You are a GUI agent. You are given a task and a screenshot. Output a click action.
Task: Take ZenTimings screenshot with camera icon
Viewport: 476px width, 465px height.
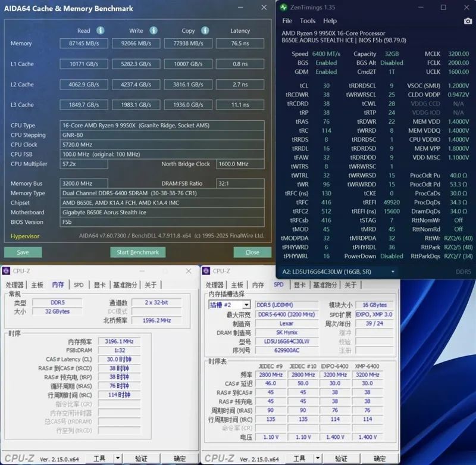[468, 21]
